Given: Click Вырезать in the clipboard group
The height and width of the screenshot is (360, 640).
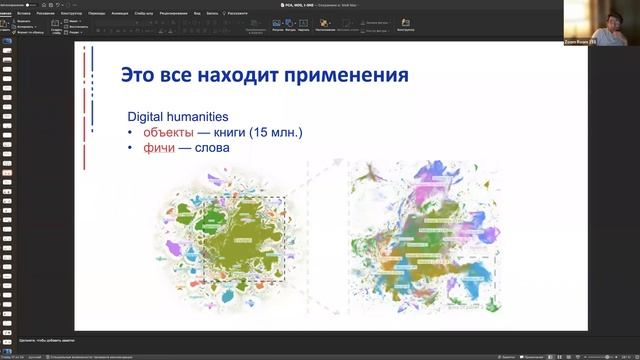Looking at the screenshot, I should click(21, 21).
